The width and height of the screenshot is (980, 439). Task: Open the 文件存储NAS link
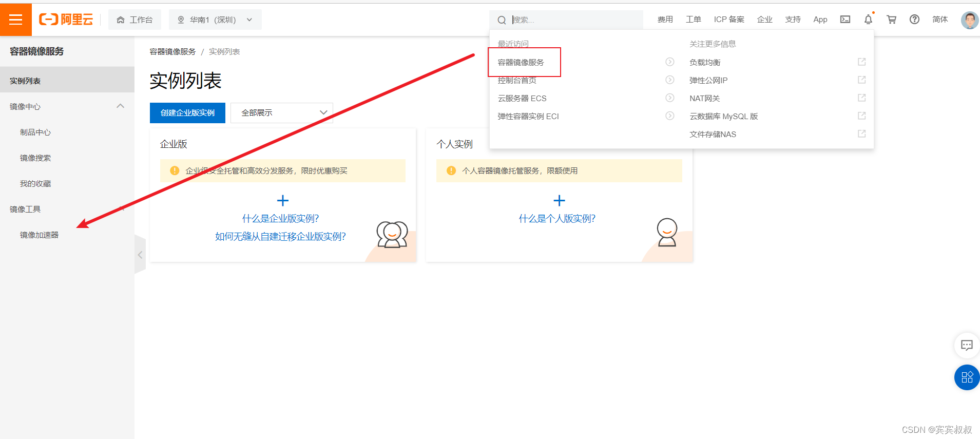tap(713, 134)
